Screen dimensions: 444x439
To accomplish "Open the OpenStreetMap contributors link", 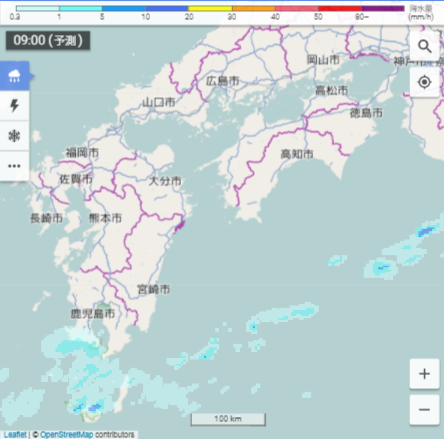I will click(x=67, y=435).
